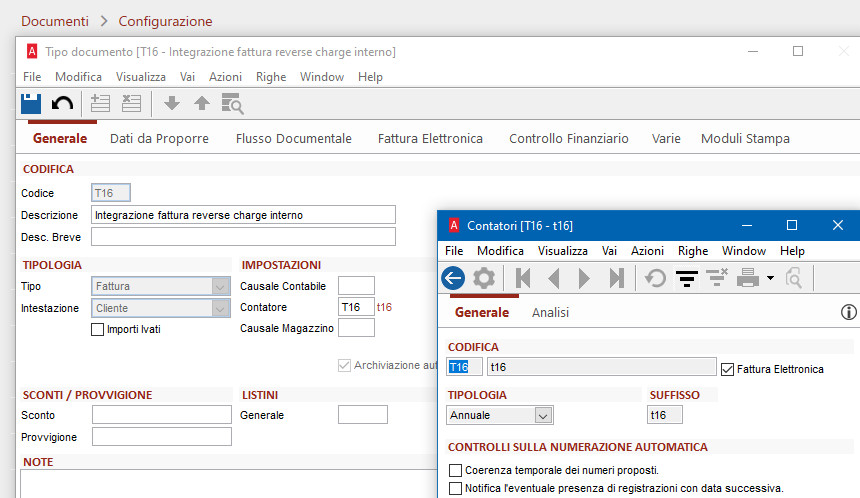Open Vai menu in Contatori window
Viewport: 860px width, 498px height.
coord(609,251)
